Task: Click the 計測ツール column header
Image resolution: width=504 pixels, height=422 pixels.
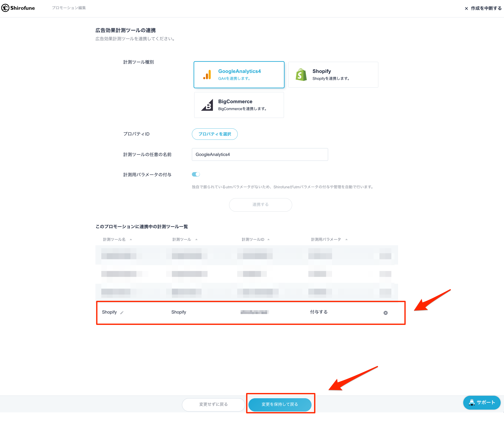Action: pyautogui.click(x=182, y=239)
